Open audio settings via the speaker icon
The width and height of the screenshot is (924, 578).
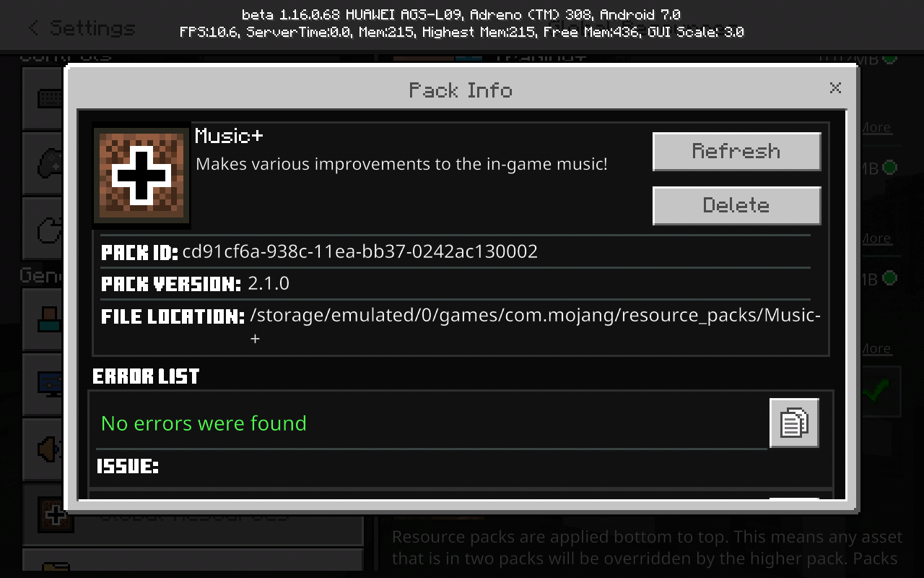48,449
